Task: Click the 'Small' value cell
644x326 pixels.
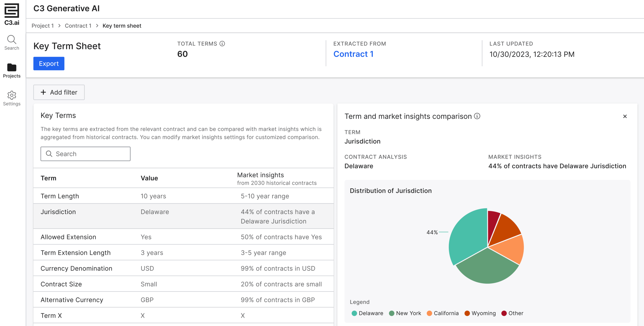Action: coord(149,284)
